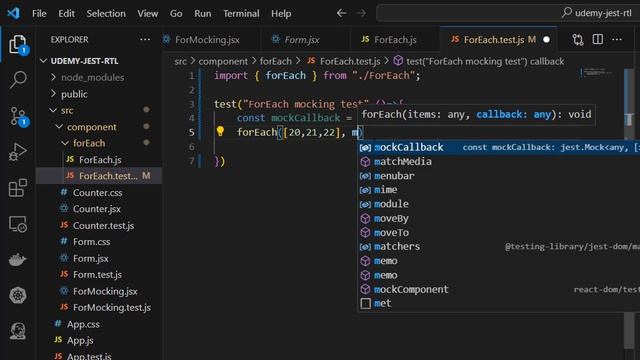Screen dimensions: 640x360
Task: Open the Explorer view in activity bar
Action: 18,45
